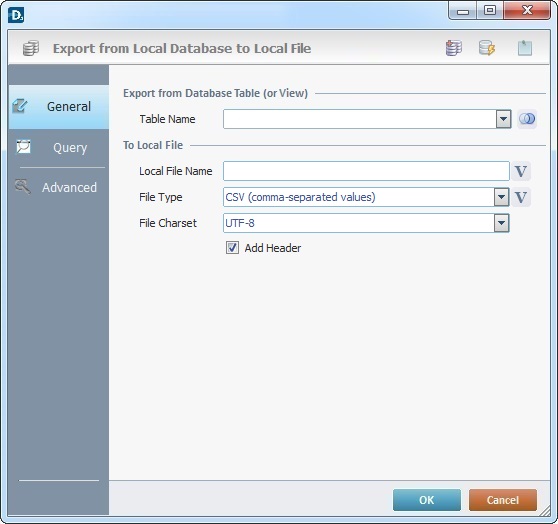Click the V variable icon beside File Type
This screenshot has height=524, width=558.
pyautogui.click(x=521, y=197)
